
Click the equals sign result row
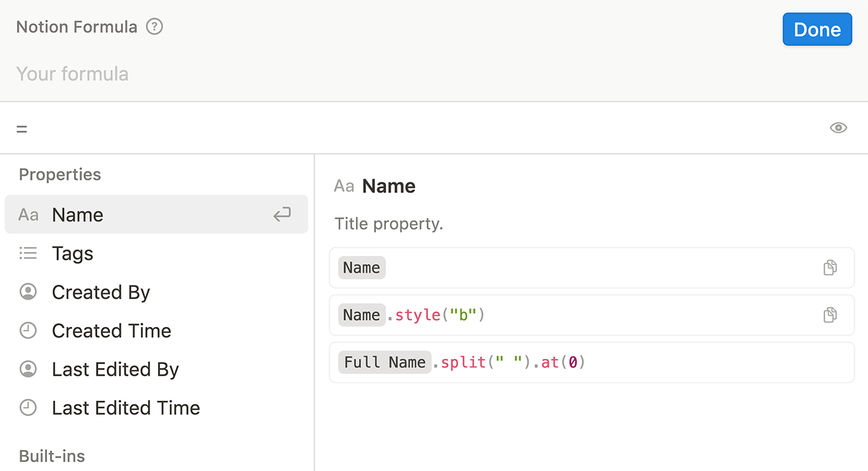tap(434, 128)
